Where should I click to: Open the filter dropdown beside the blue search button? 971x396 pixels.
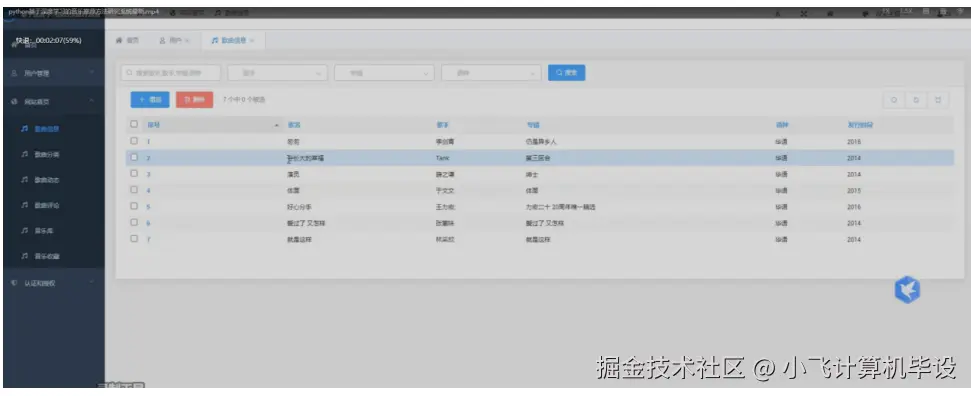[492, 73]
